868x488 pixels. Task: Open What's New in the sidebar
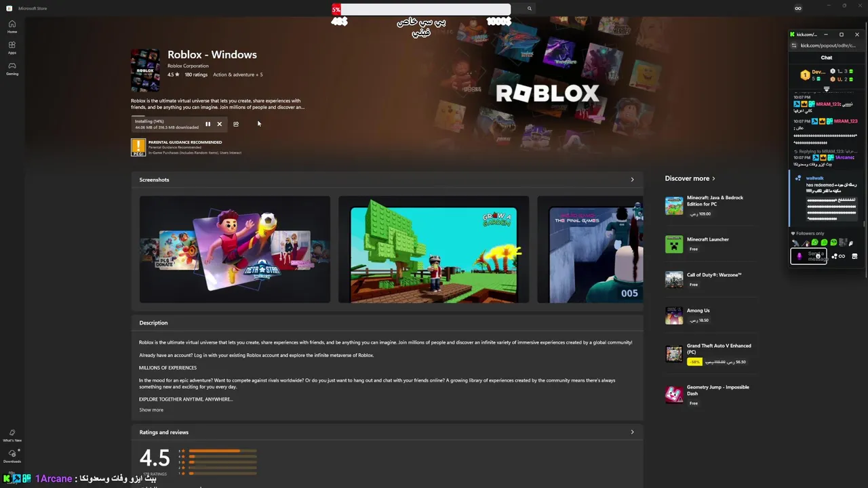12,435
